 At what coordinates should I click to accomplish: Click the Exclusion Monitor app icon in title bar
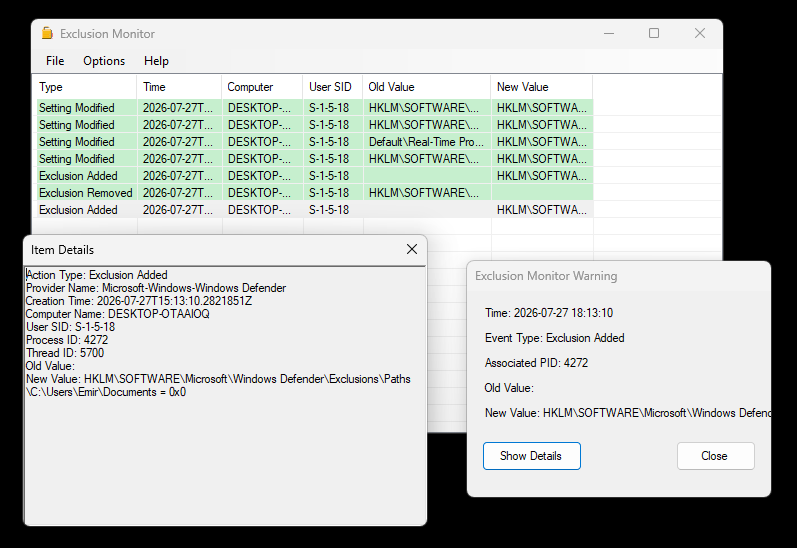(x=47, y=34)
